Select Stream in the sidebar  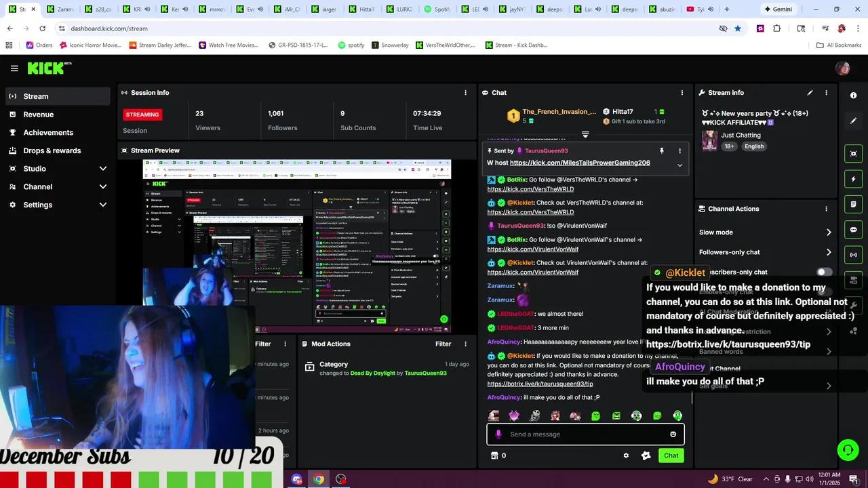click(x=58, y=96)
